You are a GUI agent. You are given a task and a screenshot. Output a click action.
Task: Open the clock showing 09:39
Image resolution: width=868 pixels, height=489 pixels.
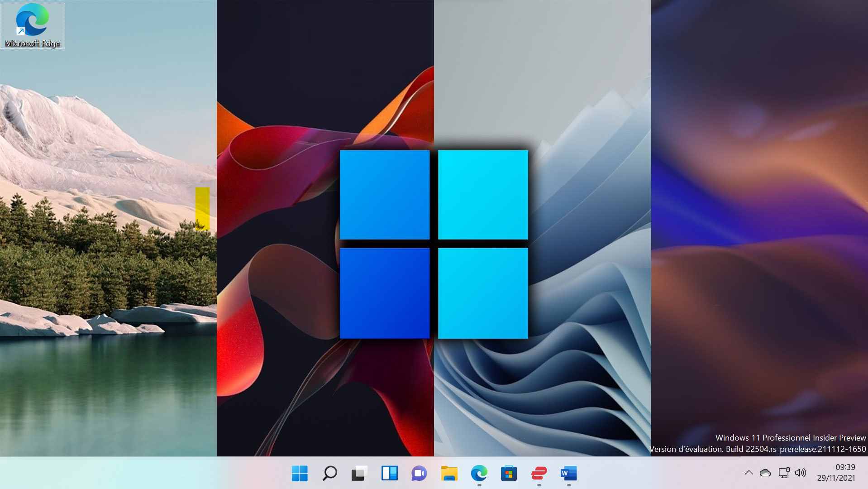[836, 473]
